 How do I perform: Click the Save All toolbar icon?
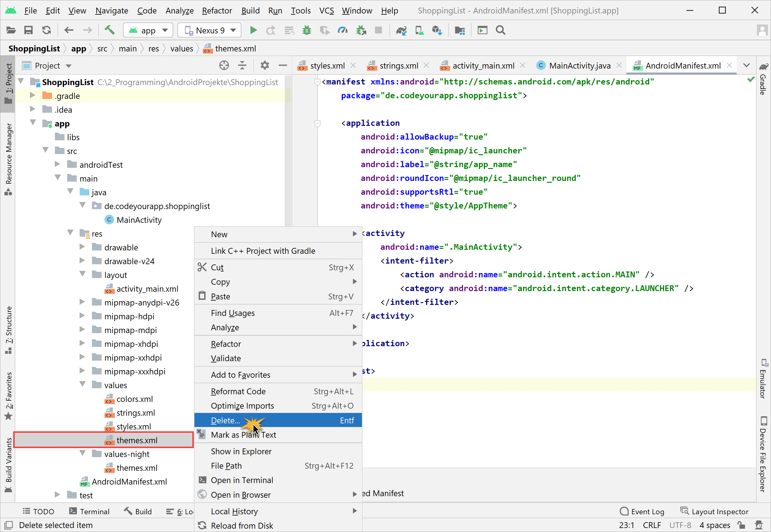(x=29, y=30)
